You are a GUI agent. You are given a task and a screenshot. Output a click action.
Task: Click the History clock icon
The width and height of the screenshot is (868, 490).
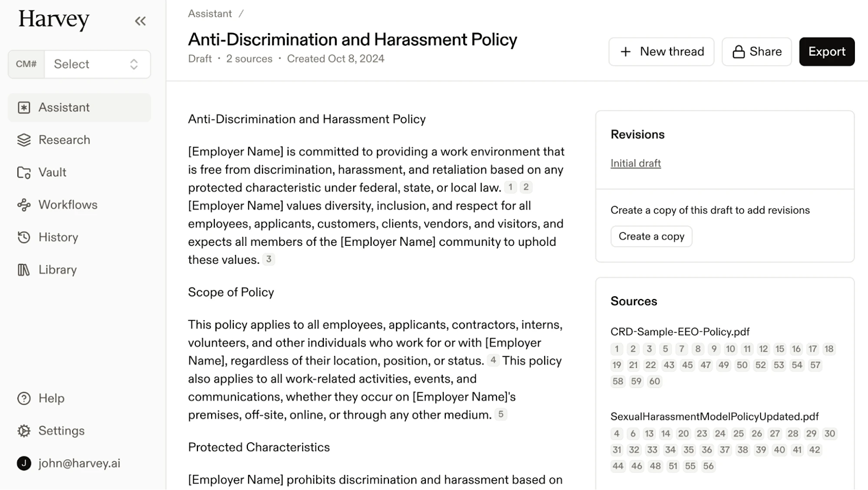click(x=24, y=237)
